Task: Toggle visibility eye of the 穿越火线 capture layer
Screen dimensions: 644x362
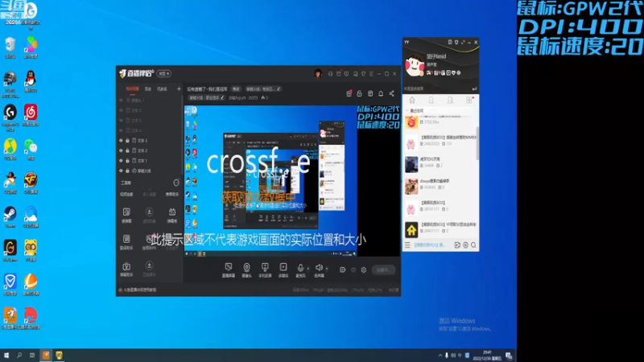Action: 122,171
